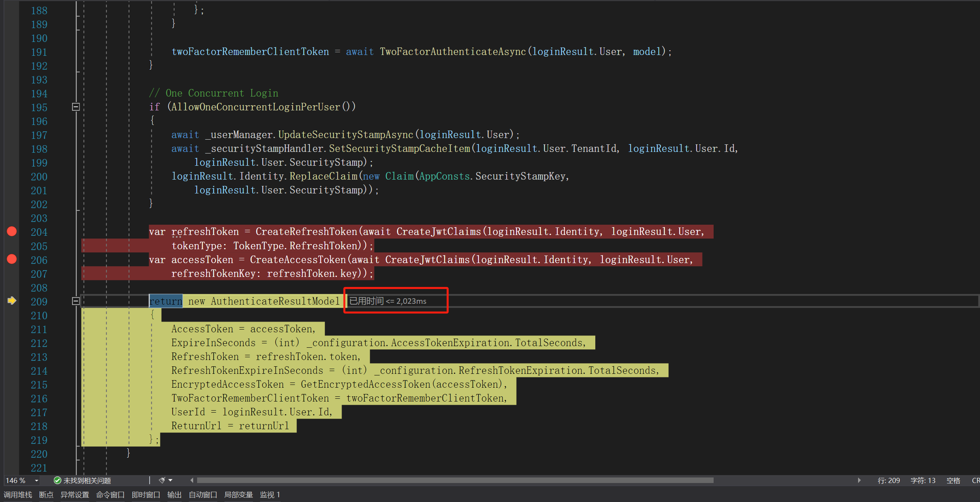This screenshot has width=980, height=502.
Task: Toggle breakpoint on line 206
Action: tap(12, 259)
